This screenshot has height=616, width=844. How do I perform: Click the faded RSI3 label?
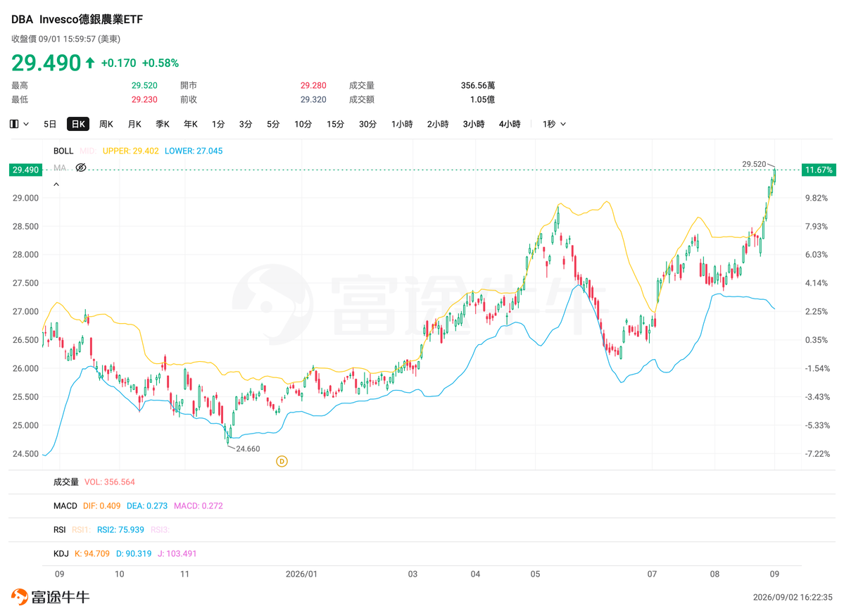pos(160,530)
